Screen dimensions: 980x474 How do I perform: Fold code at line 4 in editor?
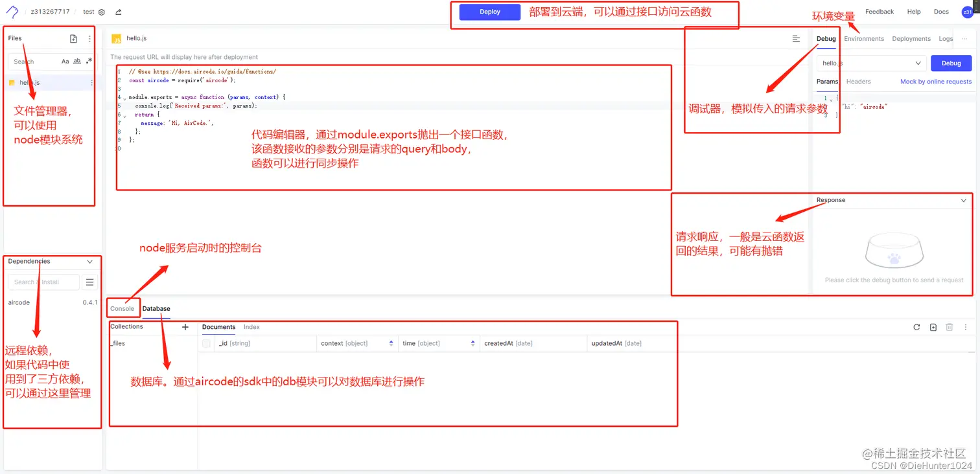point(124,98)
